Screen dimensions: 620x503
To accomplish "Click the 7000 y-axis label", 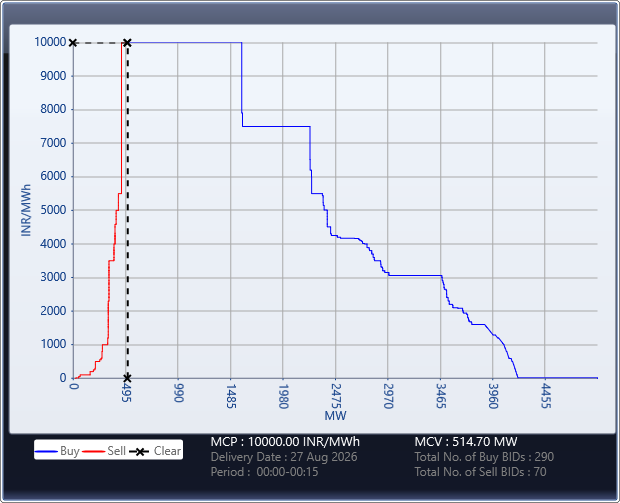I will pyautogui.click(x=53, y=143).
